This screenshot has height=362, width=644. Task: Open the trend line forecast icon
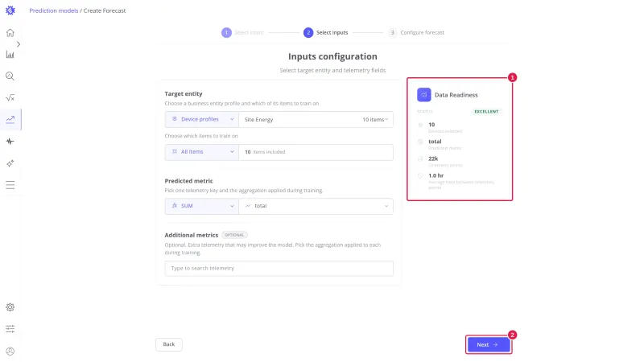click(x=10, y=119)
